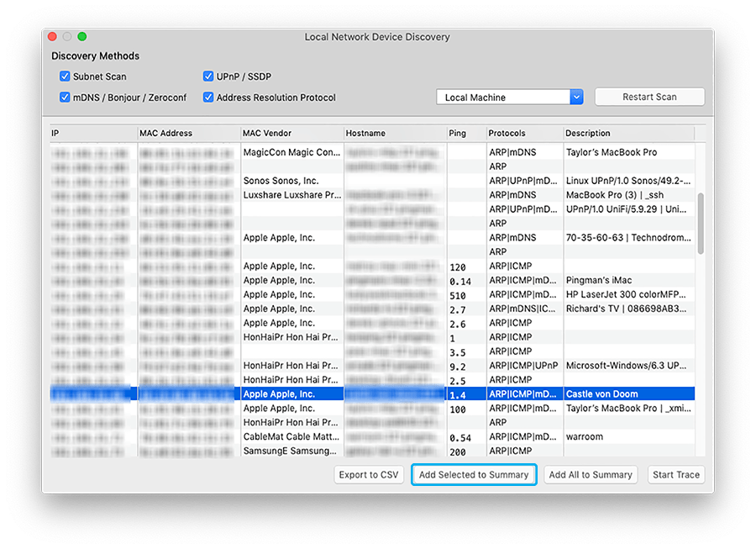Uncheck UPnP / SSDP

tap(208, 76)
